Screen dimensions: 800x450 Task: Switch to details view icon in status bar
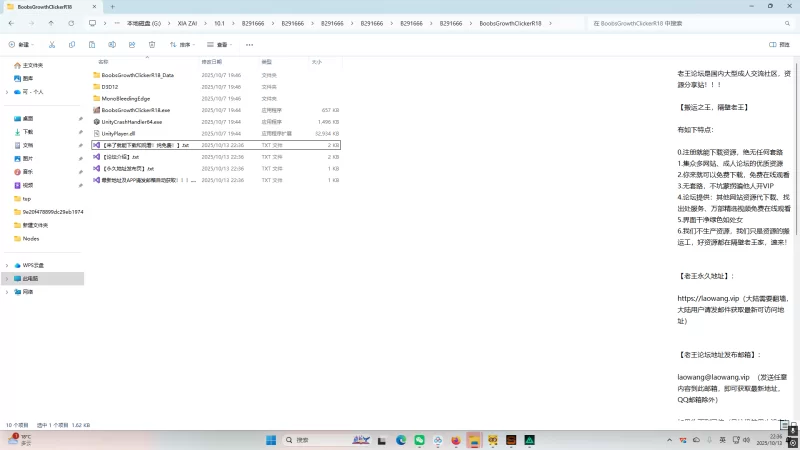click(784, 424)
